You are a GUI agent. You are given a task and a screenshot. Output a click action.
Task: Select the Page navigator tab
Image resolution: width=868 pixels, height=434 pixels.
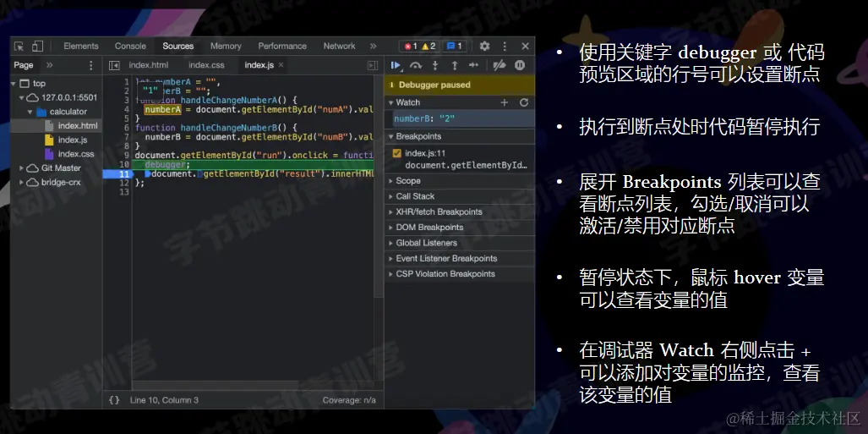(24, 65)
